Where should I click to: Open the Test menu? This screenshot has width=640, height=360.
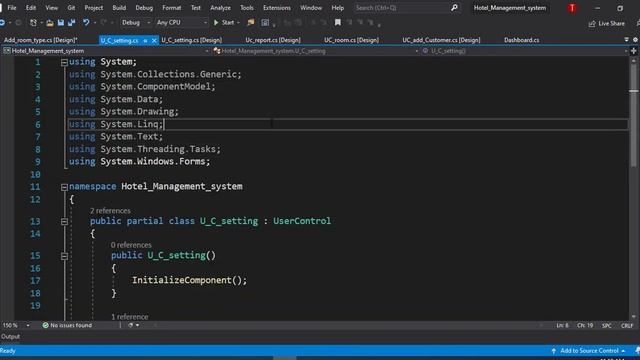[x=196, y=8]
